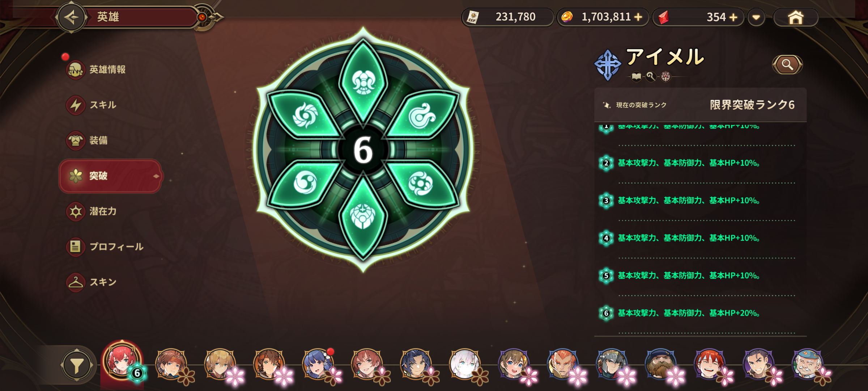Select the upper-left swirl petal node

pyautogui.click(x=305, y=115)
